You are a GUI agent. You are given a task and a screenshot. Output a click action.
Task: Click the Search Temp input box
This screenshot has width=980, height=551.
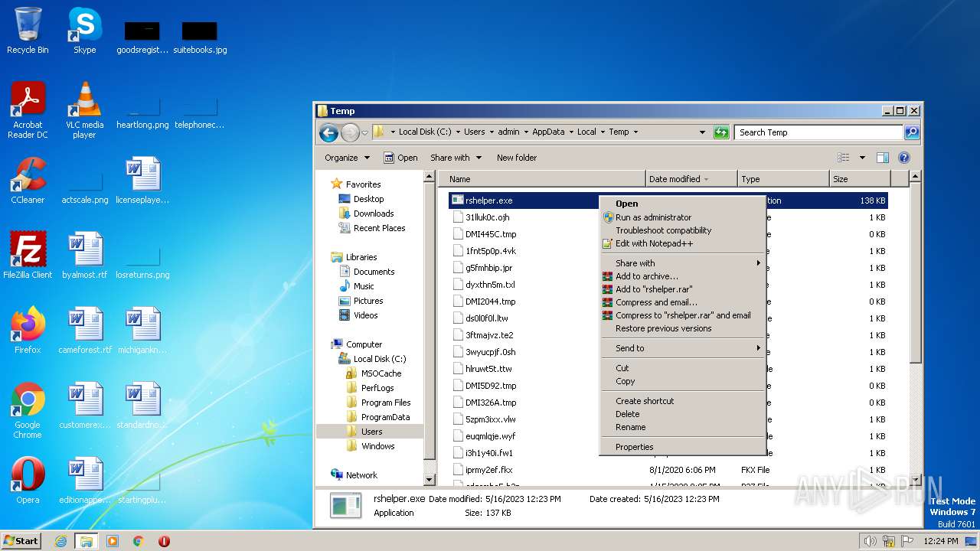(818, 132)
